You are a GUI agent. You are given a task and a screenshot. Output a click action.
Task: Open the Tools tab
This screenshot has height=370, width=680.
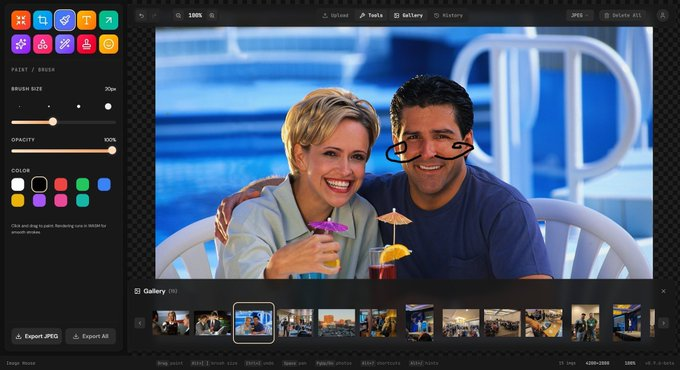pyautogui.click(x=371, y=16)
